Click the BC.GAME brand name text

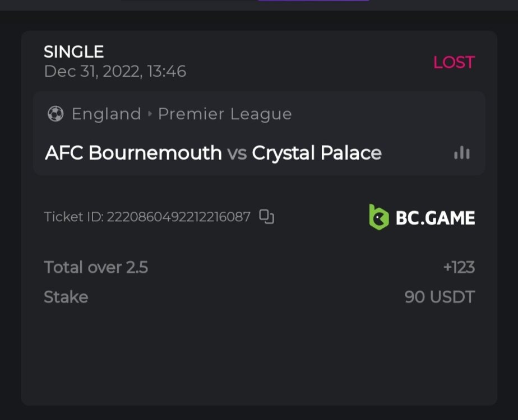[435, 218]
